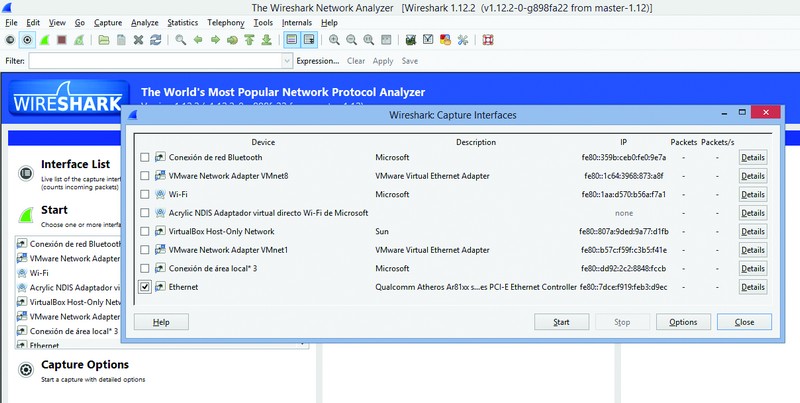Start a new live capture (green fin)
The image size is (800, 403).
(x=44, y=40)
